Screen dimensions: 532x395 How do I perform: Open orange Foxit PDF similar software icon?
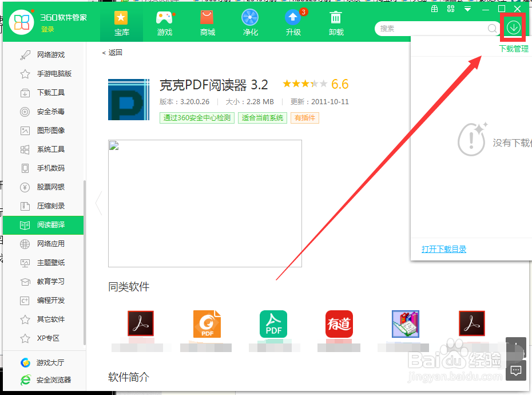pos(207,323)
